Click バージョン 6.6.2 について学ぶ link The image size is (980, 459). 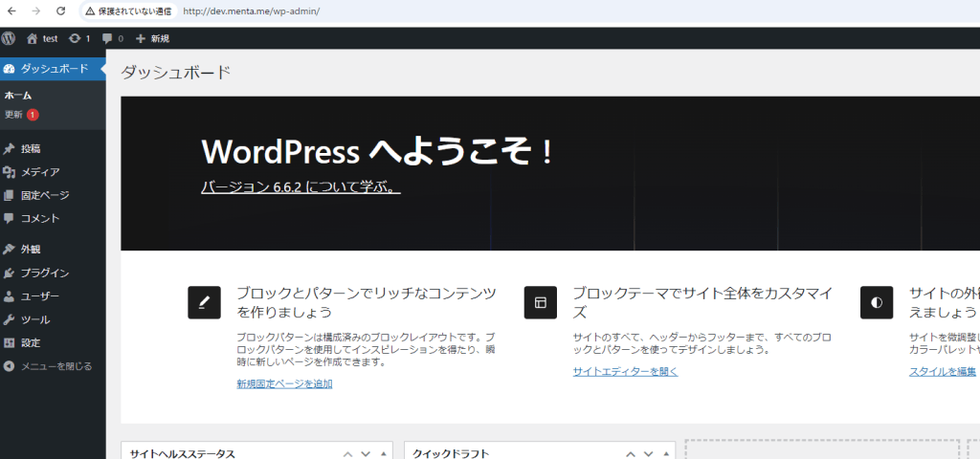click(301, 187)
